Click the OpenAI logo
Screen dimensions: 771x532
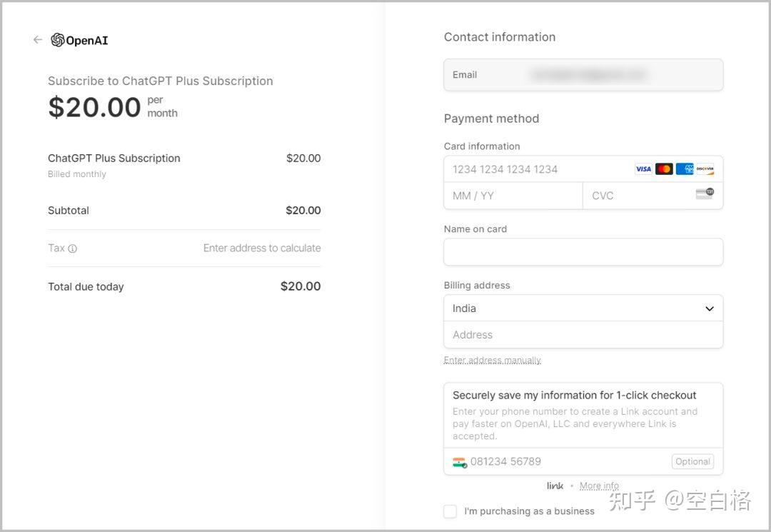pos(79,40)
